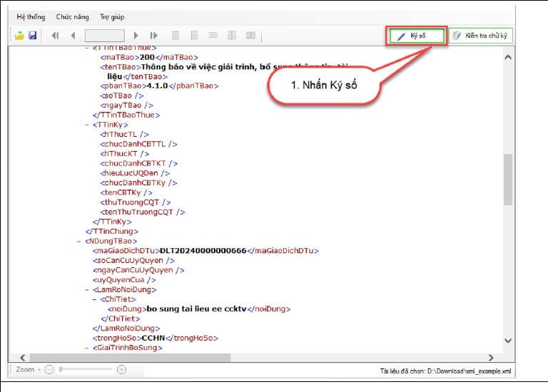Collapse the ChiTiet XML node
This screenshot has height=392, width=548.
click(95, 299)
